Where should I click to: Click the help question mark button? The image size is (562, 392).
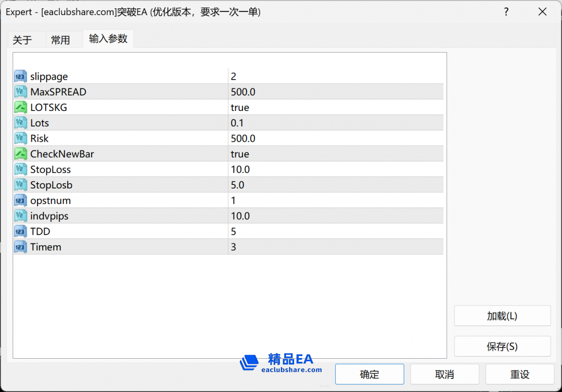point(506,12)
